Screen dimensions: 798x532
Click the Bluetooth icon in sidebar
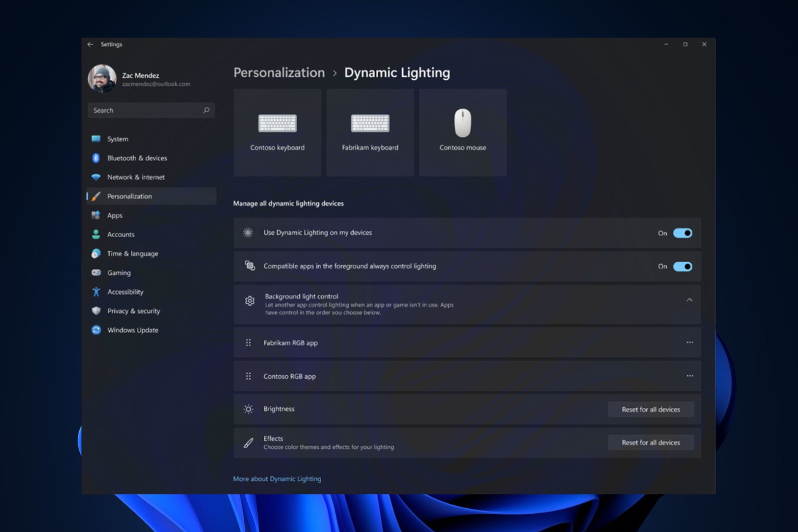[96, 158]
